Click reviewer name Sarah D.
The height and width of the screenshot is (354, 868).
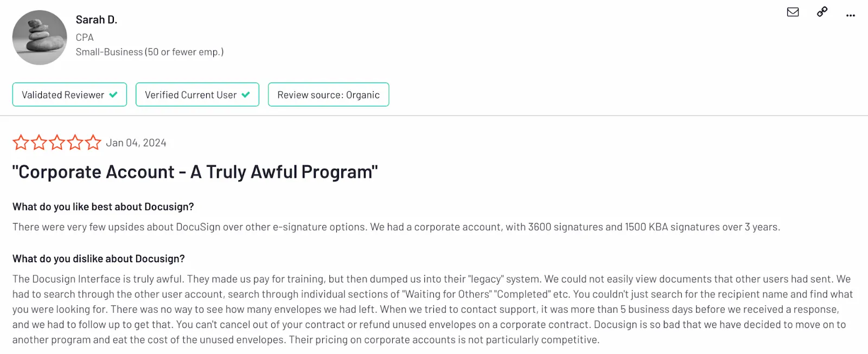point(97,19)
